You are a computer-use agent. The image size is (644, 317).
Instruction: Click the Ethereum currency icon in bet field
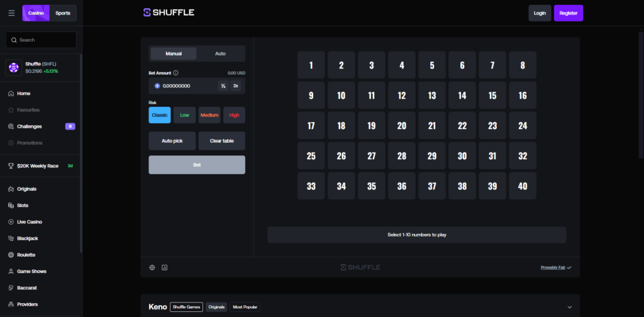coord(157,86)
